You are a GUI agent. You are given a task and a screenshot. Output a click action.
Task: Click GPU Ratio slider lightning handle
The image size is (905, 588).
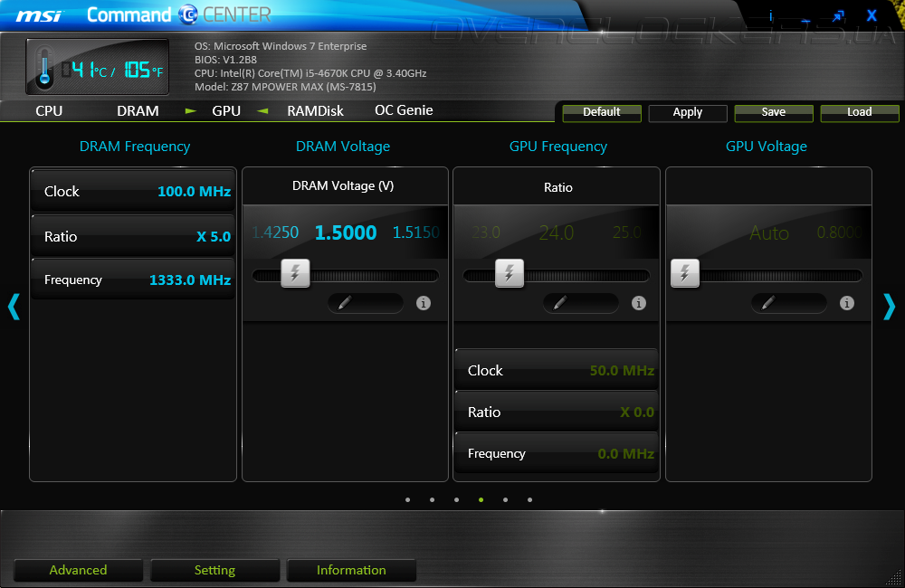[x=509, y=273]
